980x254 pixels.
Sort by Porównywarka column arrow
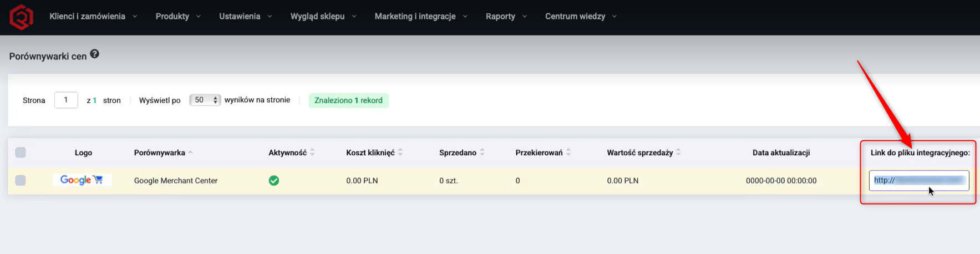click(x=190, y=153)
